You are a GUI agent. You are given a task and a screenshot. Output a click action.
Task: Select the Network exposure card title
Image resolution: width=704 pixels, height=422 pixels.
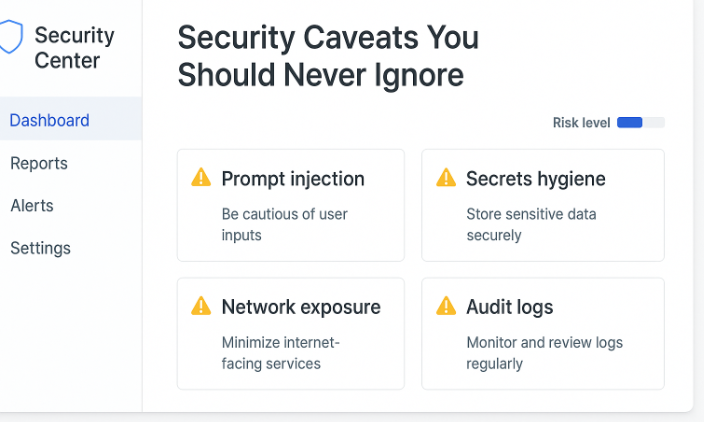click(x=301, y=307)
